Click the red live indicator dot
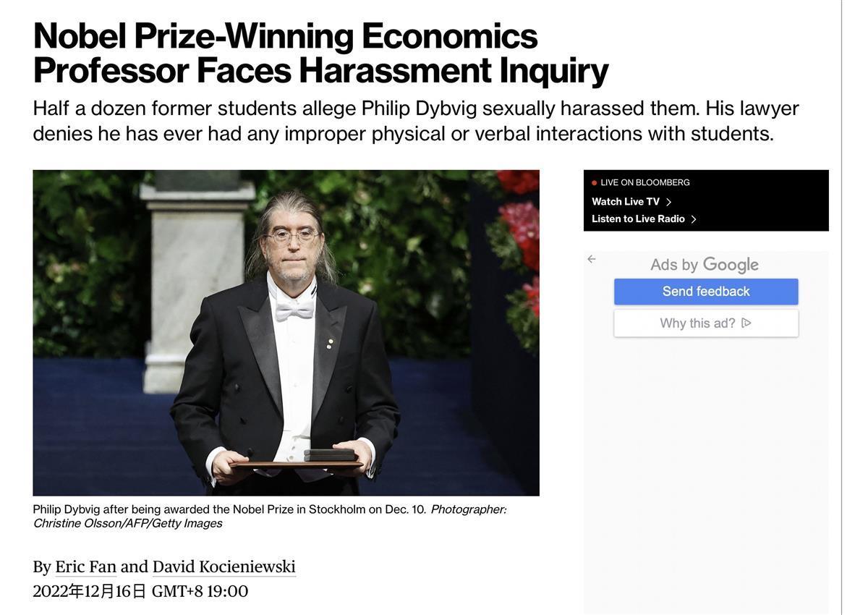The width and height of the screenshot is (868, 615). tap(595, 183)
